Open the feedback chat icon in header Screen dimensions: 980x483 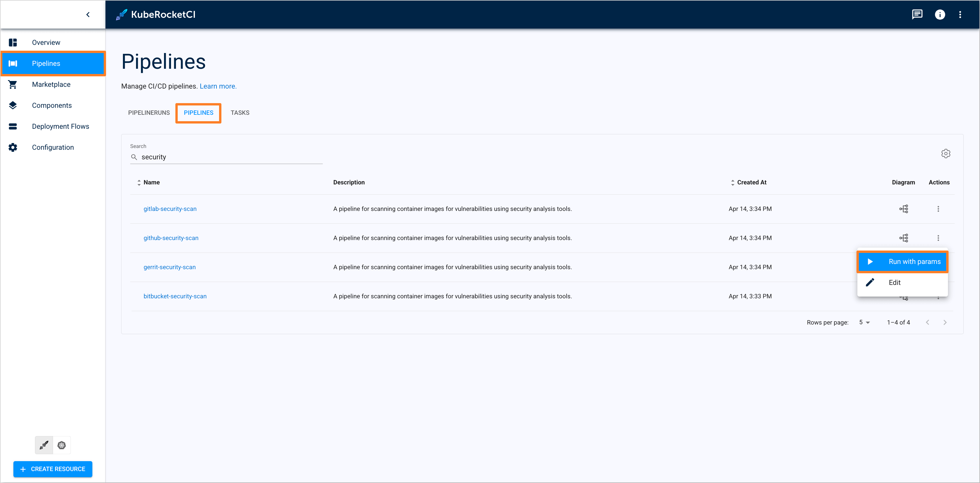[917, 15]
